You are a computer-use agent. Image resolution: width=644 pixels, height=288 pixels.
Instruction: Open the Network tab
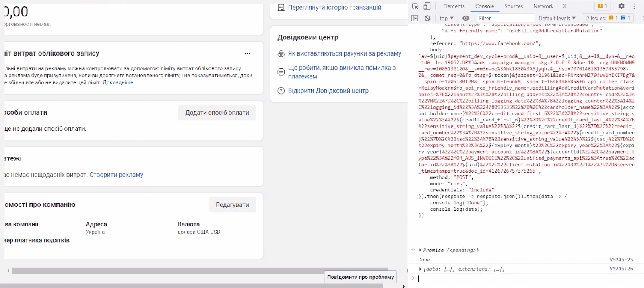click(x=543, y=6)
